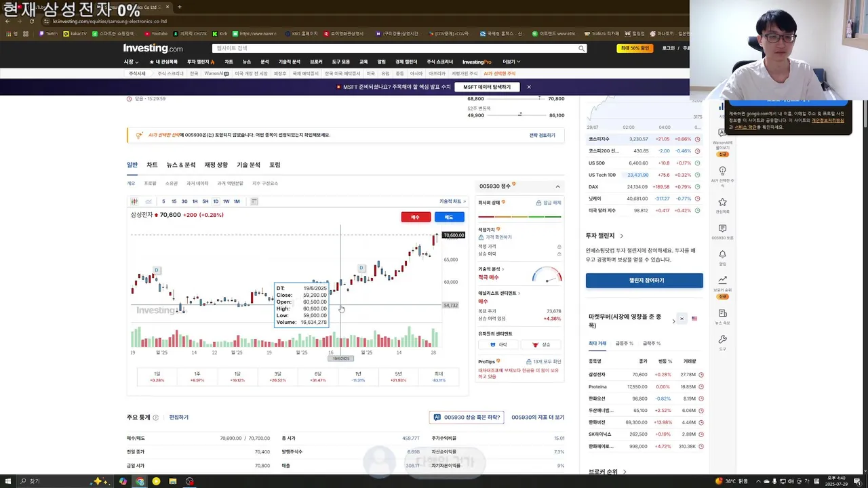
Task: Open File Explorer from the Windows taskbar
Action: click(x=173, y=481)
